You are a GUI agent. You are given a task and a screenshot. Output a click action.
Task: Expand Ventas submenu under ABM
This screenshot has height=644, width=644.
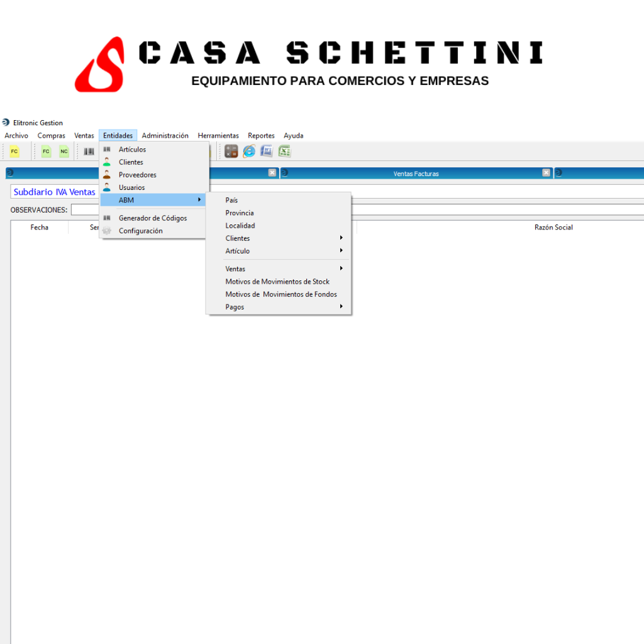[x=279, y=269]
